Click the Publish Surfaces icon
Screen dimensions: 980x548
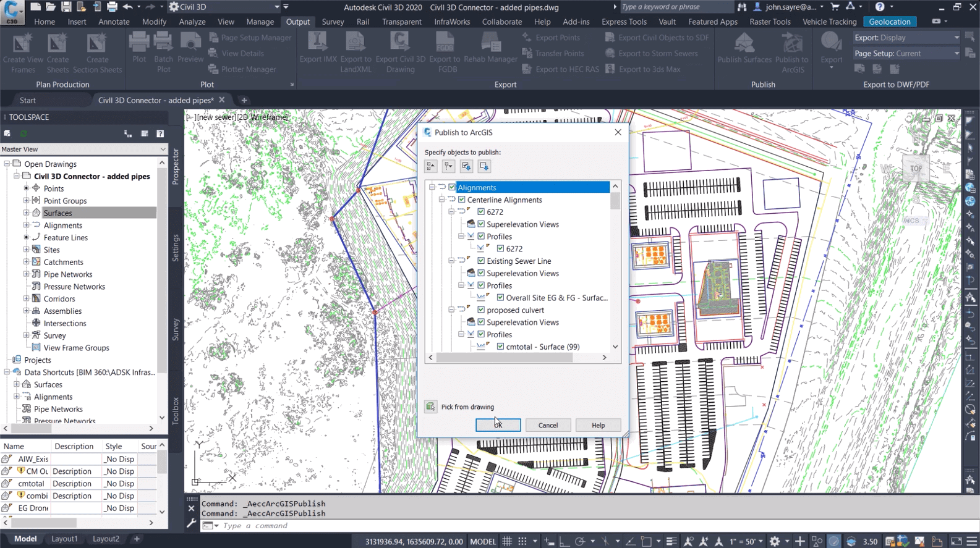click(744, 43)
